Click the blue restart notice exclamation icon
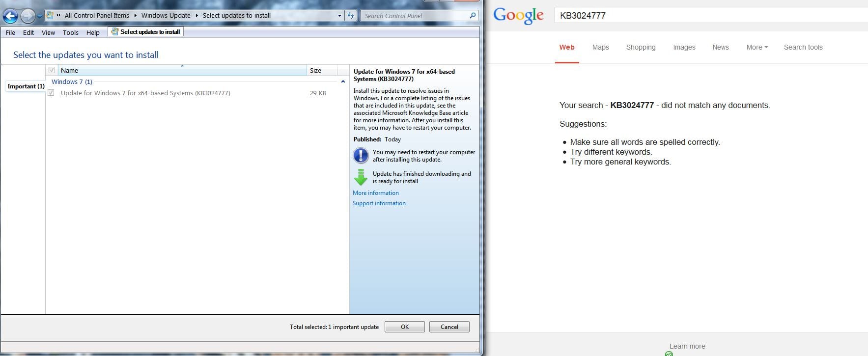Image resolution: width=868 pixels, height=356 pixels. click(361, 156)
